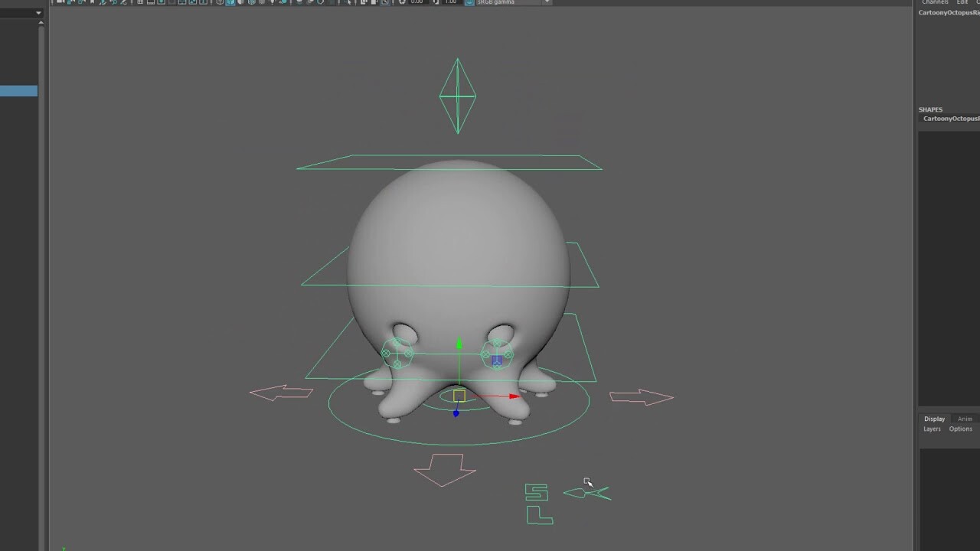Image resolution: width=980 pixels, height=551 pixels.
Task: Click the 2D Pan/Zoom icon
Action: [386, 3]
